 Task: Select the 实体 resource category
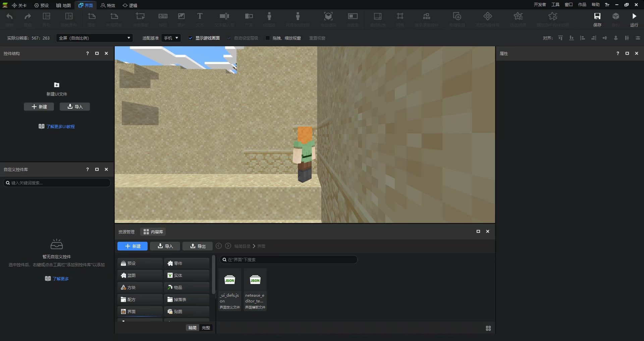tap(187, 275)
